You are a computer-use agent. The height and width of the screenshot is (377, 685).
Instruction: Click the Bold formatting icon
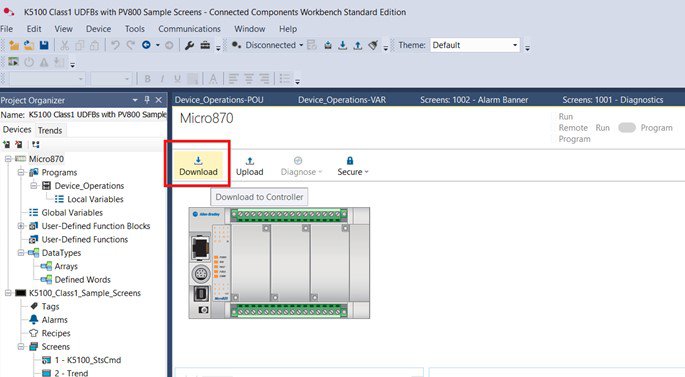147,79
